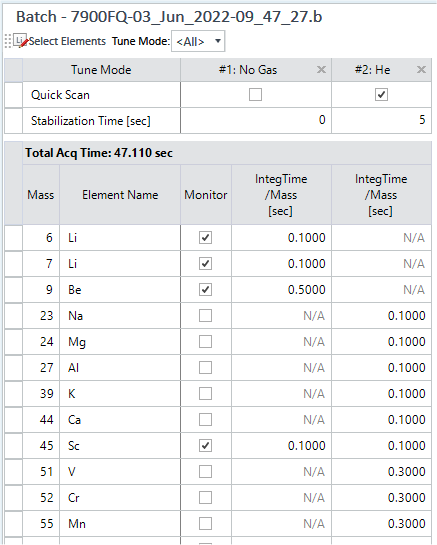Click the Select Elements periodic table icon
Viewport: 437px width, 545px height.
[20, 41]
